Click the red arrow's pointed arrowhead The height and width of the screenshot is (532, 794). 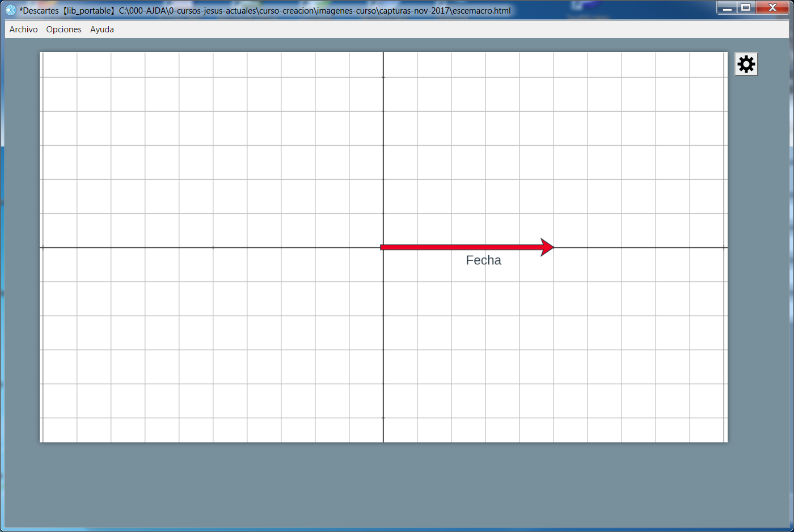point(547,247)
